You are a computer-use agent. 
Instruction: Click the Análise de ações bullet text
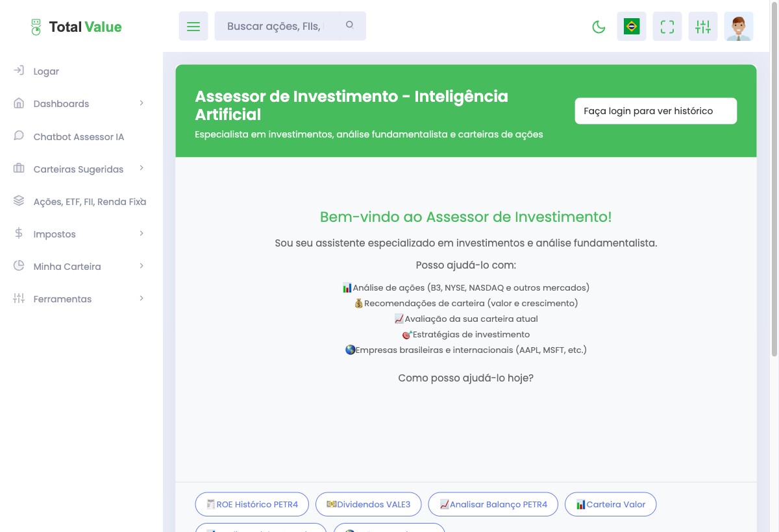[x=466, y=287]
